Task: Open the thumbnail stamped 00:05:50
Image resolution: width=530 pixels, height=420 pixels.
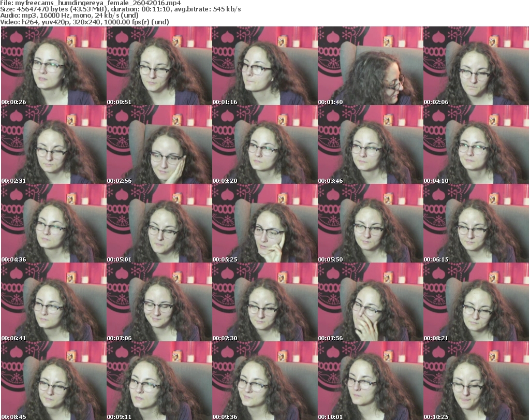Action: click(x=370, y=224)
